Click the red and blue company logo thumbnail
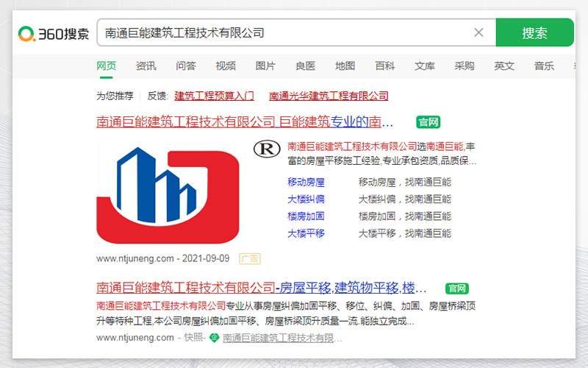The image size is (588, 368). (x=168, y=195)
